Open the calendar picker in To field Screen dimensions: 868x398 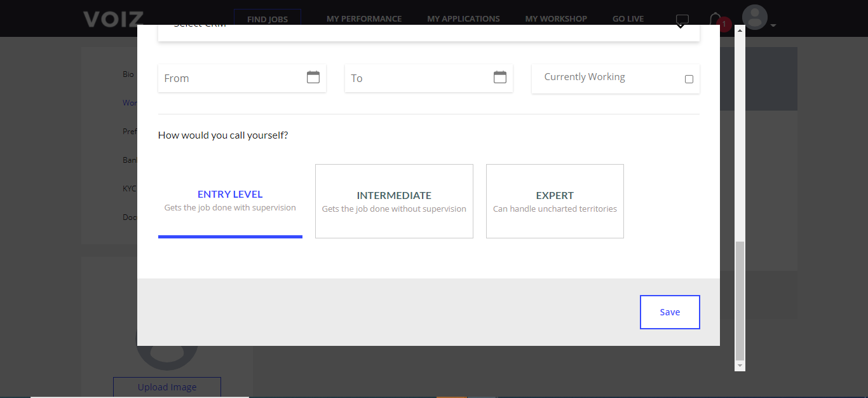500,78
